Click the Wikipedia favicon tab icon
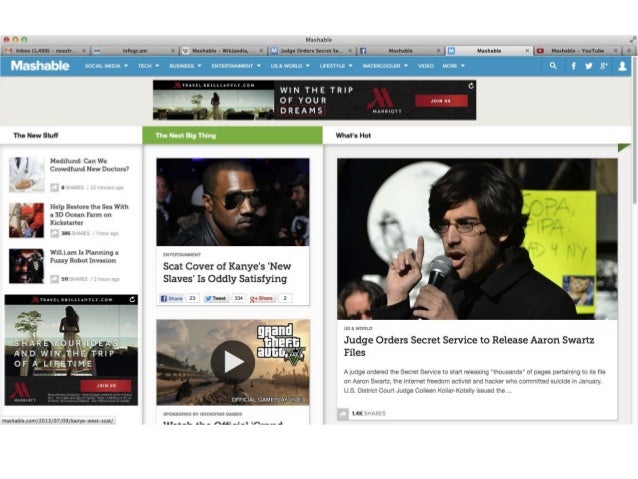Viewport: 638px width, 479px height. (x=186, y=51)
